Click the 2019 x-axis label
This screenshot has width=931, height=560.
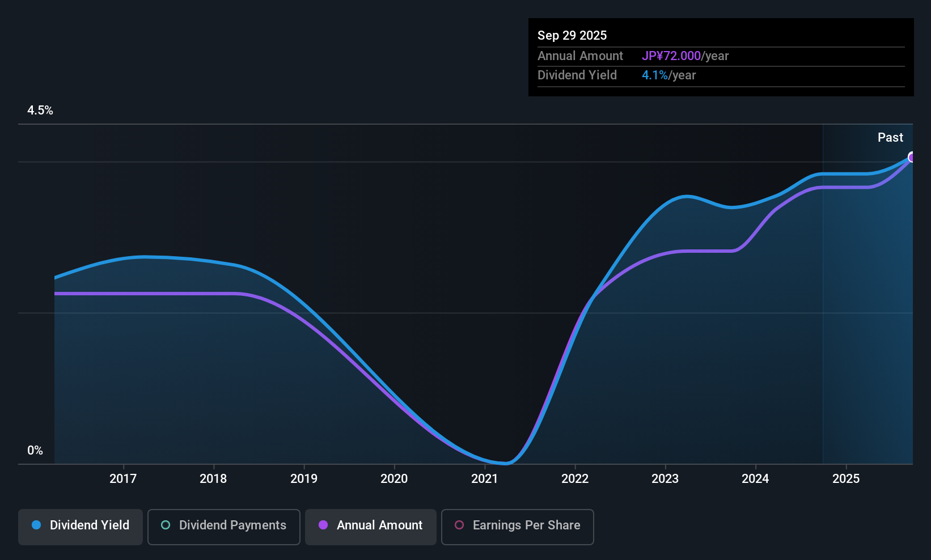tap(304, 478)
